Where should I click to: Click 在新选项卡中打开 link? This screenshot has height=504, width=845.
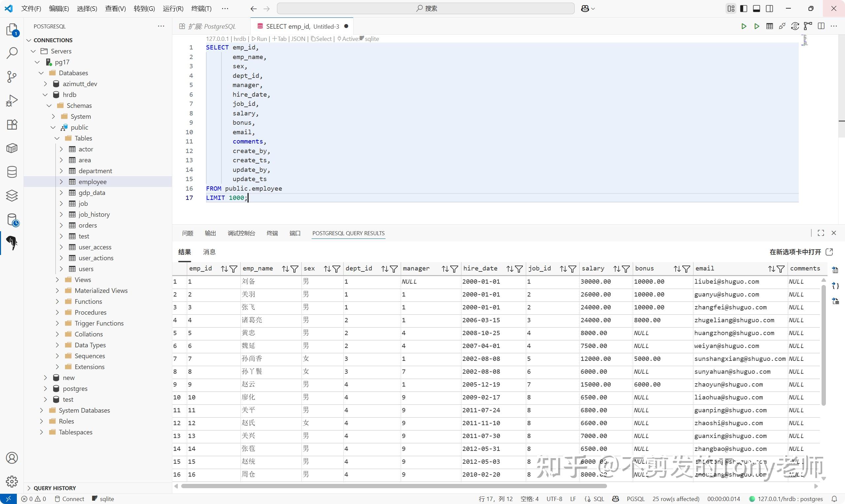795,252
